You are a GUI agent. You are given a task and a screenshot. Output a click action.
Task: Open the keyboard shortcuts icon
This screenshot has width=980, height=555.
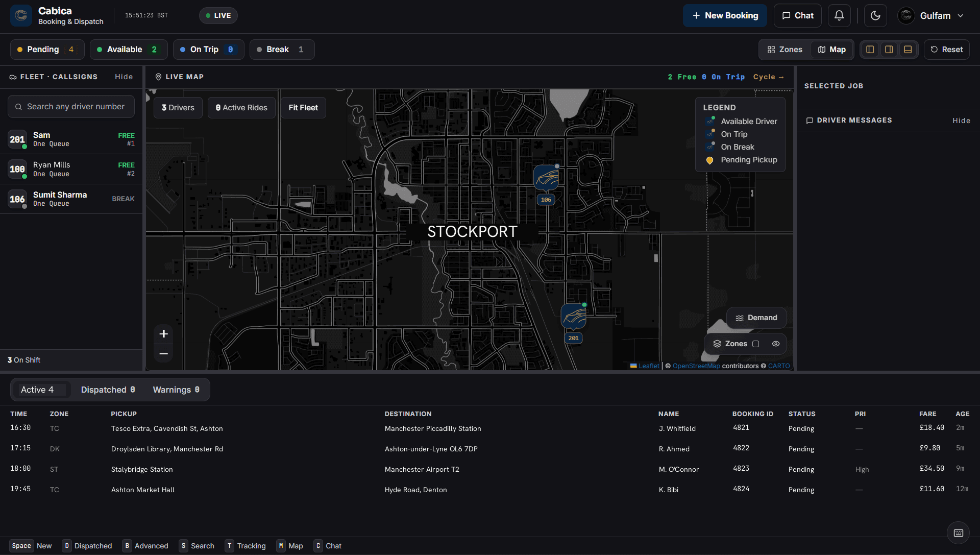(959, 533)
